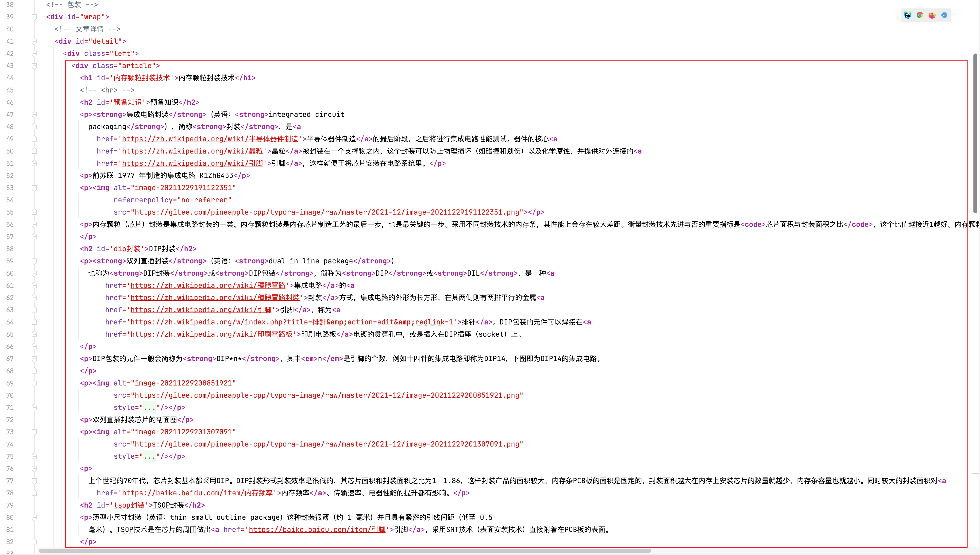Fold the div class="article" block
The image size is (980, 555).
pos(34,66)
